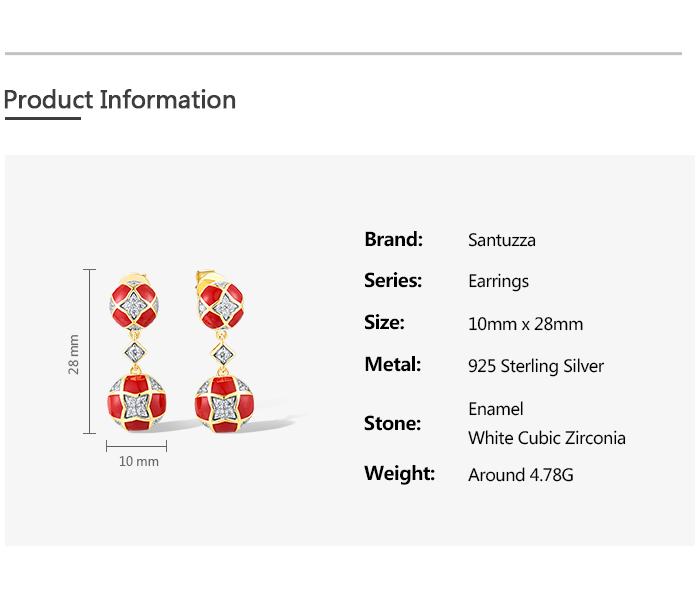Click the Series: label
The height and width of the screenshot is (596, 700).
click(393, 280)
